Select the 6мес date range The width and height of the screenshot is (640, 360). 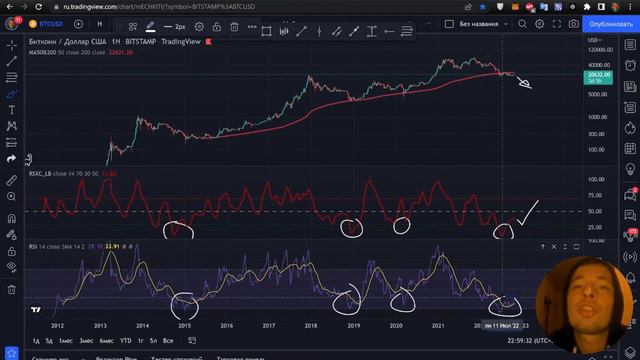(107, 340)
